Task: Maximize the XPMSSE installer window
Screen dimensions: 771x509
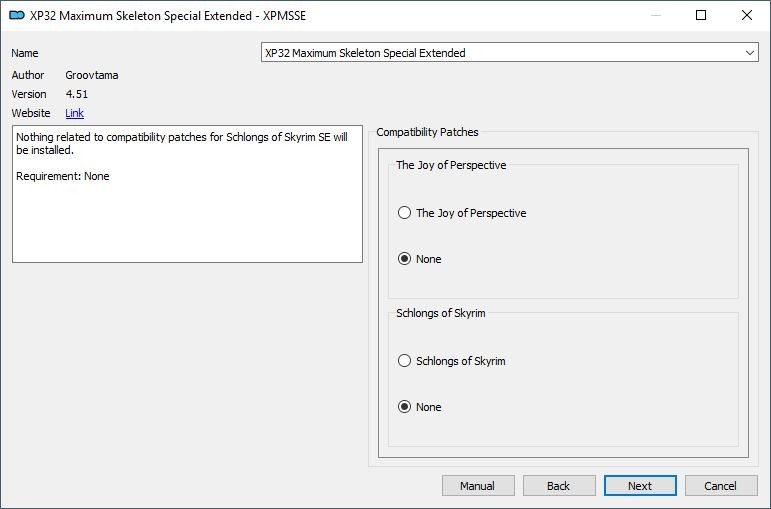Action: coord(701,15)
